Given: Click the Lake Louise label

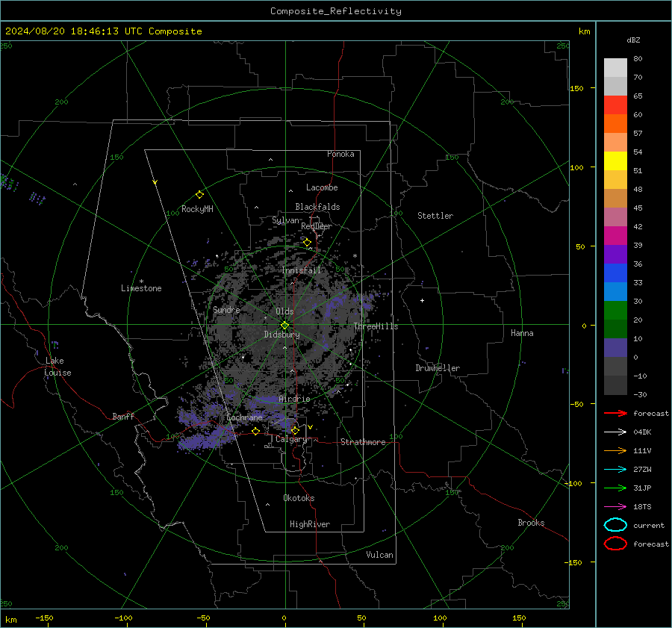Looking at the screenshot, I should point(57,367).
